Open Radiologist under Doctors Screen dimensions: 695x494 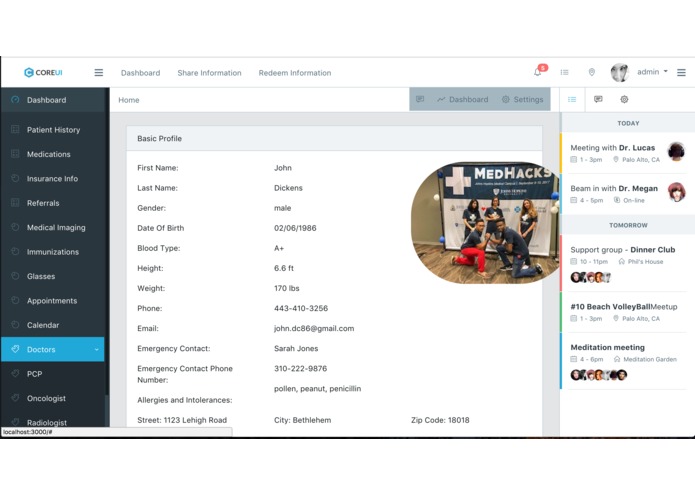coord(53,421)
